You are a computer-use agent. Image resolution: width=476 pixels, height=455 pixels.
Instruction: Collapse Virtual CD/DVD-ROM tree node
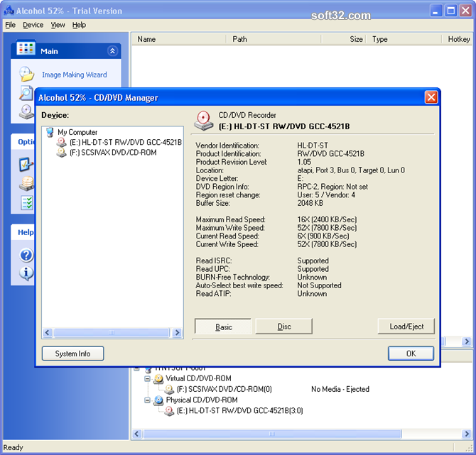click(x=147, y=378)
